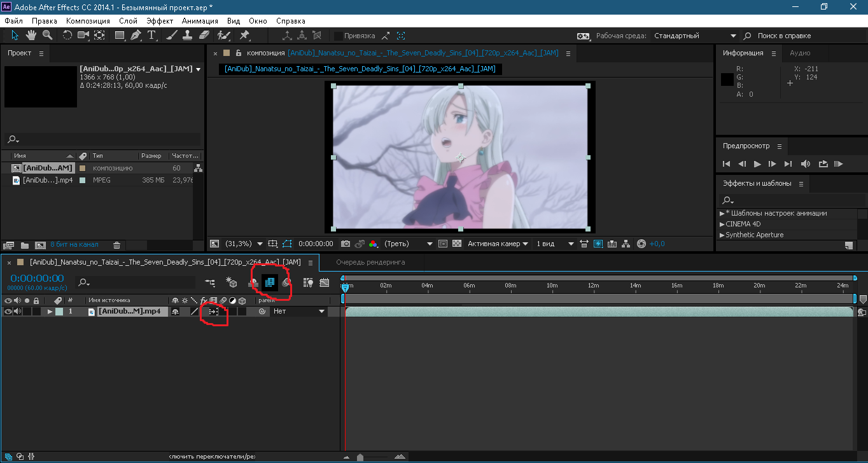Viewport: 868px width, 463px height.
Task: Click the viewer's +0,0 exposure value
Action: pyautogui.click(x=657, y=244)
